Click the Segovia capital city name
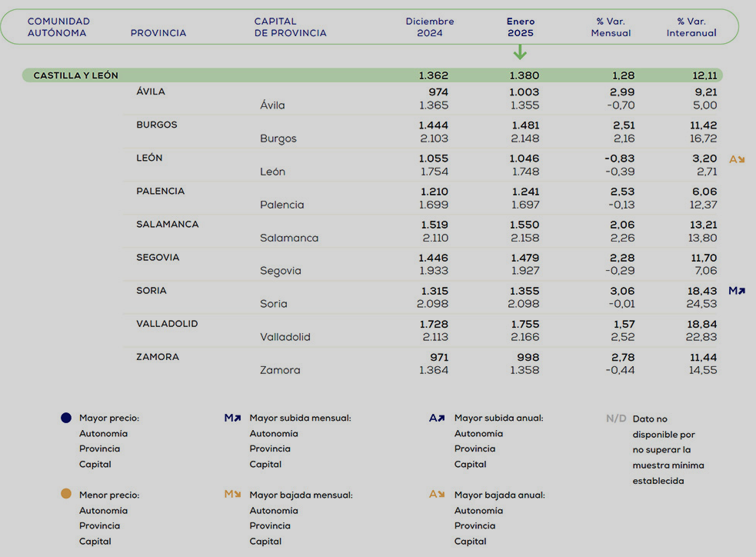The width and height of the screenshot is (756, 557). pyautogui.click(x=281, y=271)
